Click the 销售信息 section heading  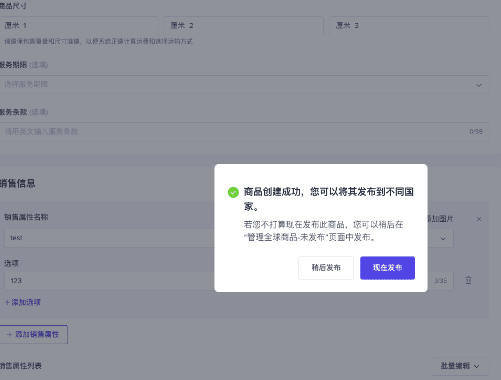coord(18,183)
